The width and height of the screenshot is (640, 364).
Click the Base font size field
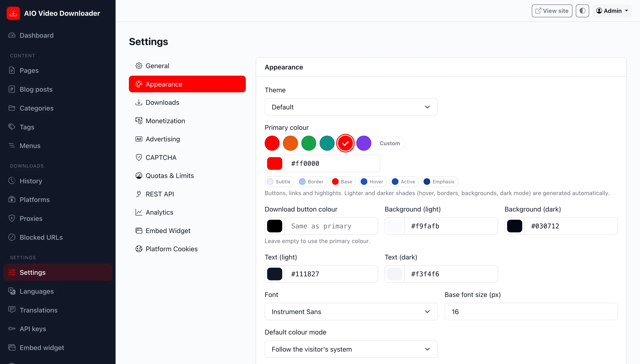[531, 311]
